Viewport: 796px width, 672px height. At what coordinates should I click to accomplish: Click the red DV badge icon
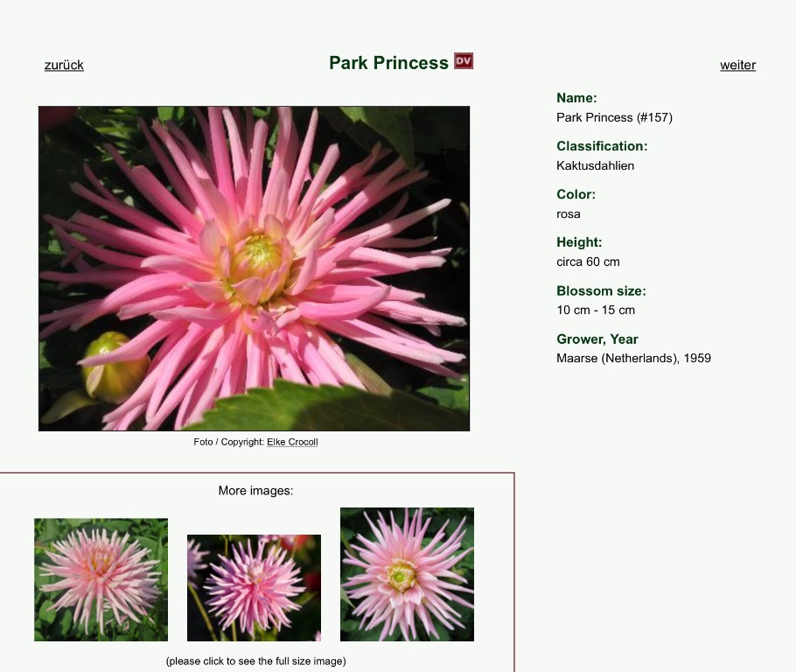point(464,61)
